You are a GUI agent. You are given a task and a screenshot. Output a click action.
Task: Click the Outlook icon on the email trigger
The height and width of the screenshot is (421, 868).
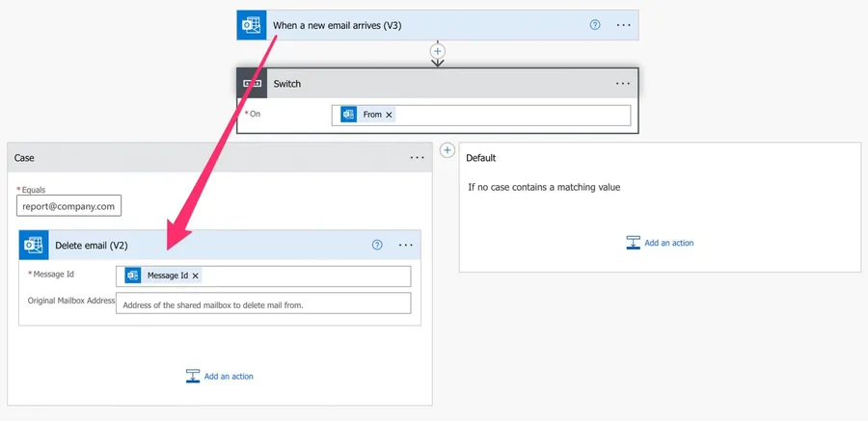point(252,25)
